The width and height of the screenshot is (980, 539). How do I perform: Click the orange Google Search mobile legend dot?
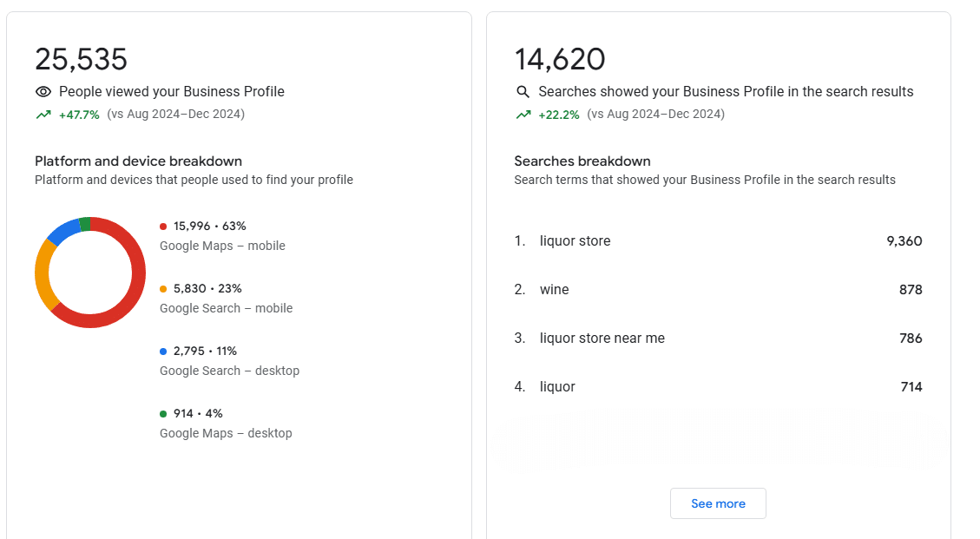[163, 289]
